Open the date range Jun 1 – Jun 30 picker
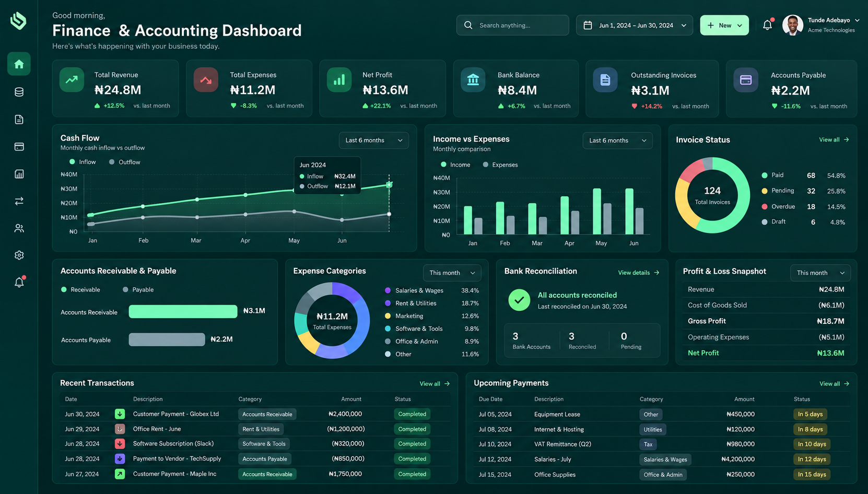Screen dimensions: 868x494 click(635, 25)
